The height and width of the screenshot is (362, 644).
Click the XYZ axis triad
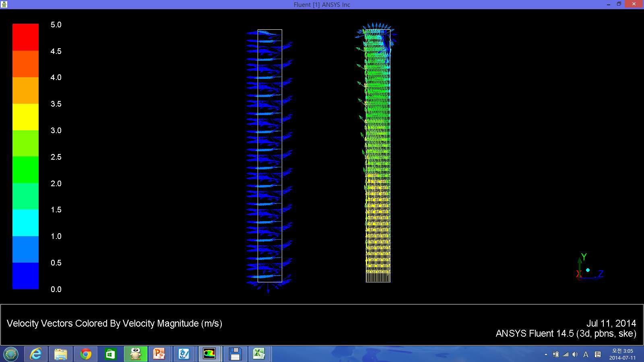(x=589, y=266)
